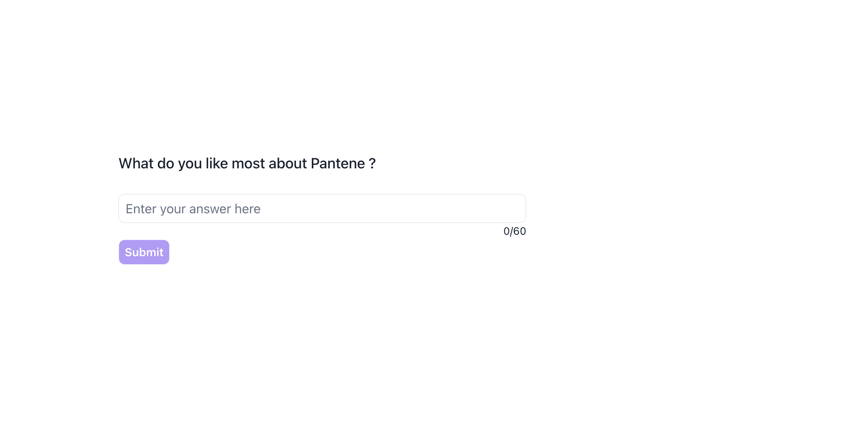Click the character limit indicator
Screen dimensions: 868x446
514,231
